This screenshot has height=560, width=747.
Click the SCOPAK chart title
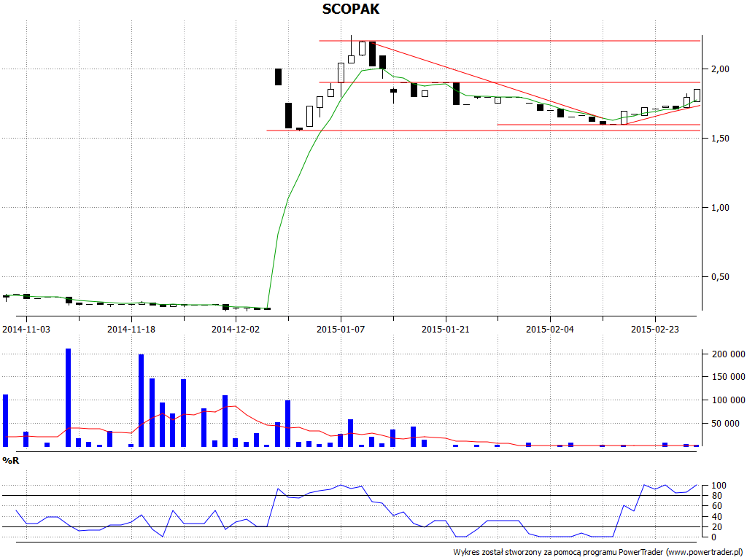tap(351, 9)
